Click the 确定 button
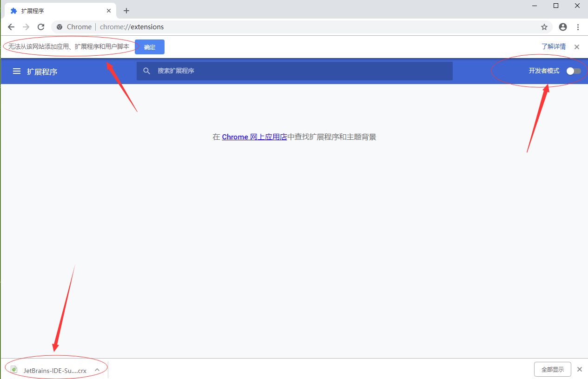The image size is (588, 379). coord(150,47)
